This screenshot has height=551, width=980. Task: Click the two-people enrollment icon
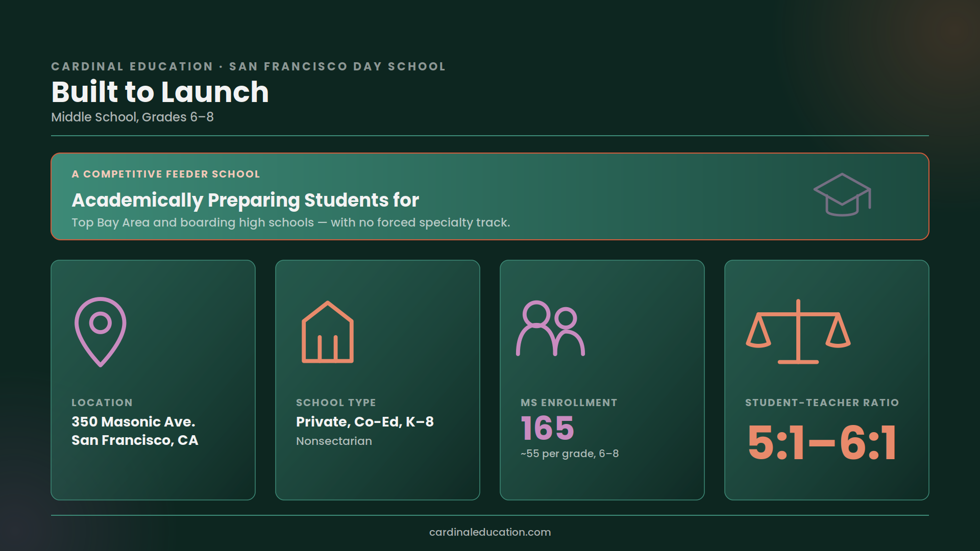(551, 328)
